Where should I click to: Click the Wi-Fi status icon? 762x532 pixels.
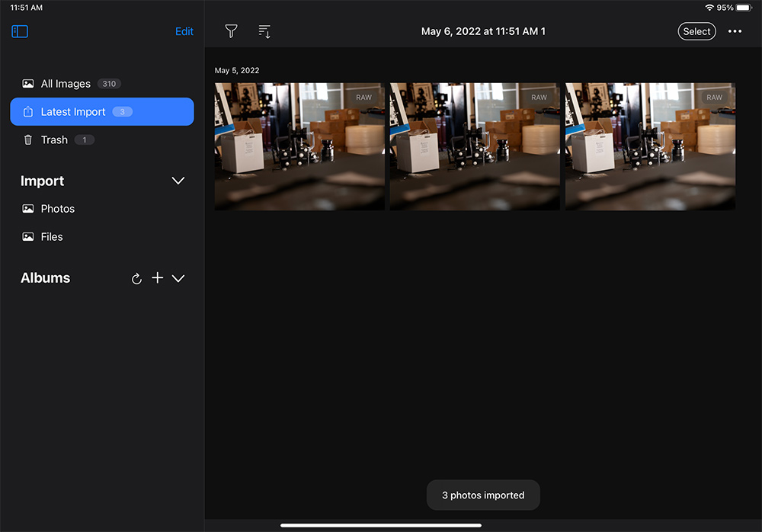click(x=709, y=8)
